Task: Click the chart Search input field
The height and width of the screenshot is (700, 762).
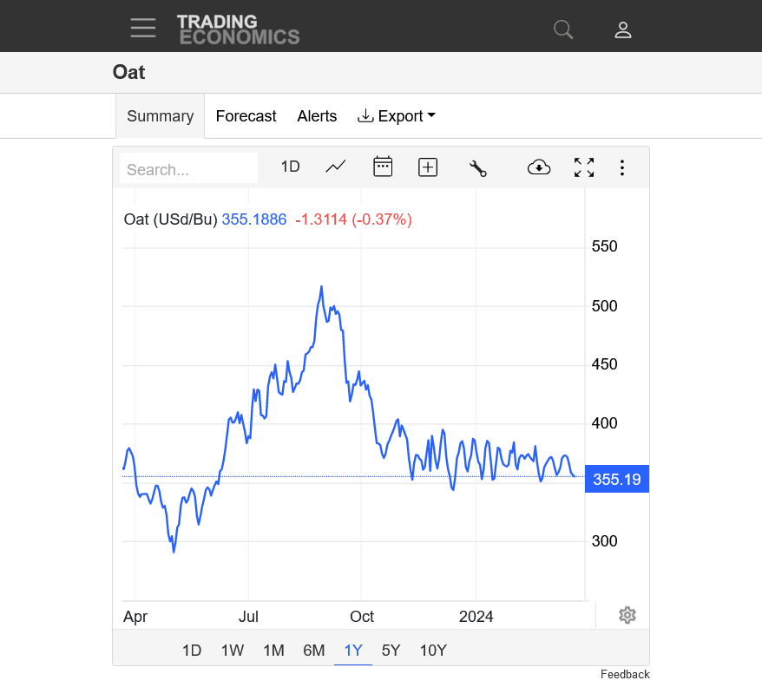Action: pos(188,168)
